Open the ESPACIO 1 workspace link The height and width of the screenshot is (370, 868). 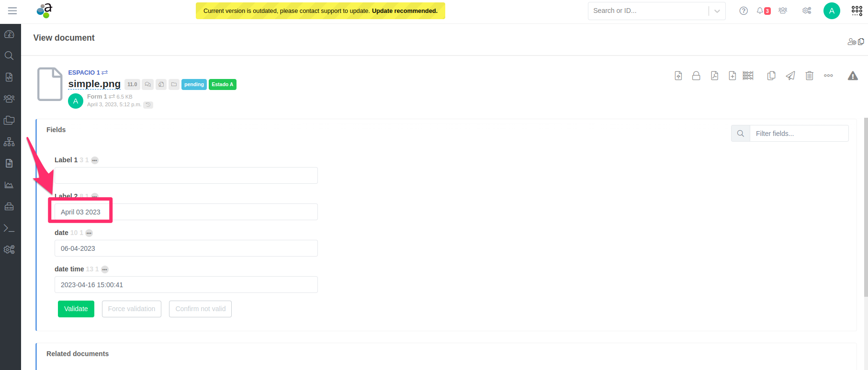[x=84, y=72]
